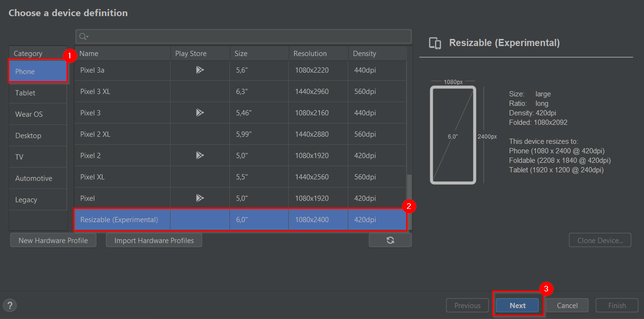Click the magnifier icon in the search box

pyautogui.click(x=83, y=37)
